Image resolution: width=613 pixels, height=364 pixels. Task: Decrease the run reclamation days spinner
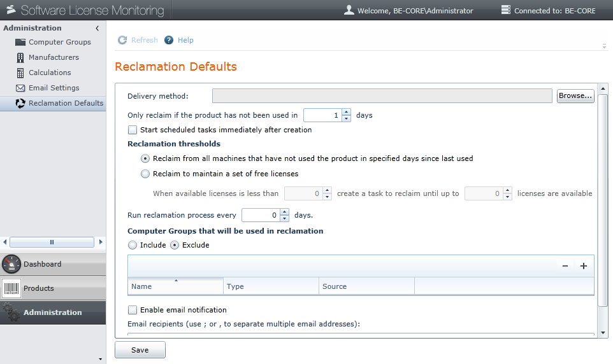click(284, 219)
